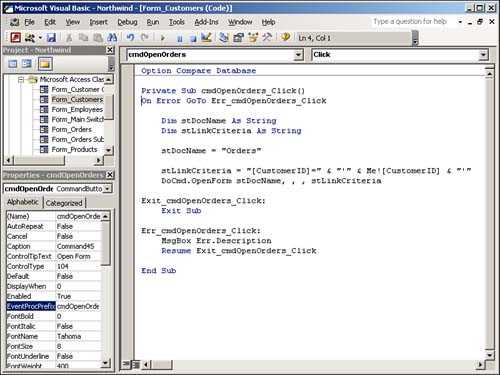Switch to the Categorized properties tab

(x=64, y=203)
